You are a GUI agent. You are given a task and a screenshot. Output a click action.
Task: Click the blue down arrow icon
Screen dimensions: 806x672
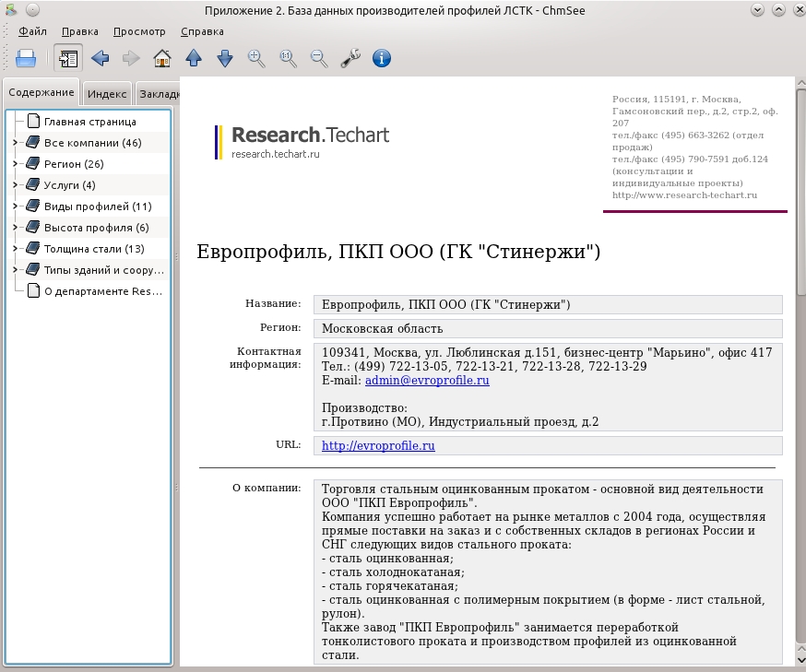point(225,58)
